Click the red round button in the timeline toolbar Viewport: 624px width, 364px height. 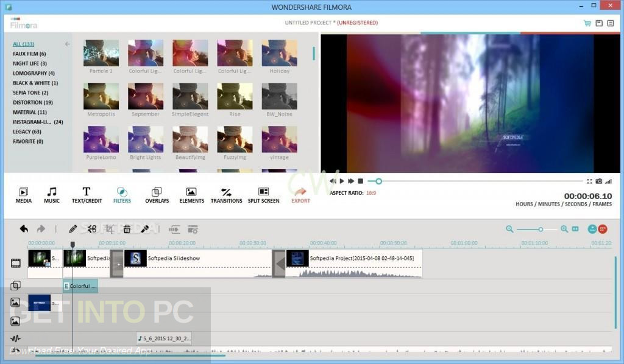603,229
